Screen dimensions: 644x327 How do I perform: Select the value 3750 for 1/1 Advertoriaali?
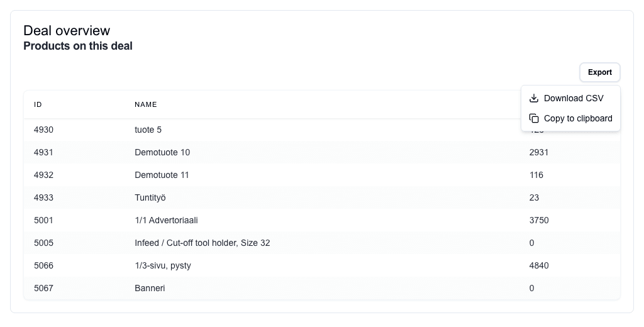539,220
